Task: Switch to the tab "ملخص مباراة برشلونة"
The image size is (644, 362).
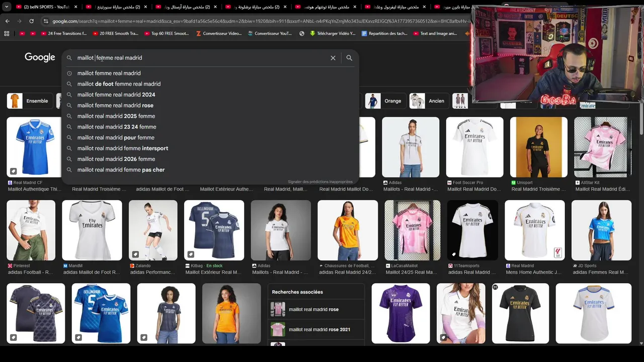Action: coord(257,7)
